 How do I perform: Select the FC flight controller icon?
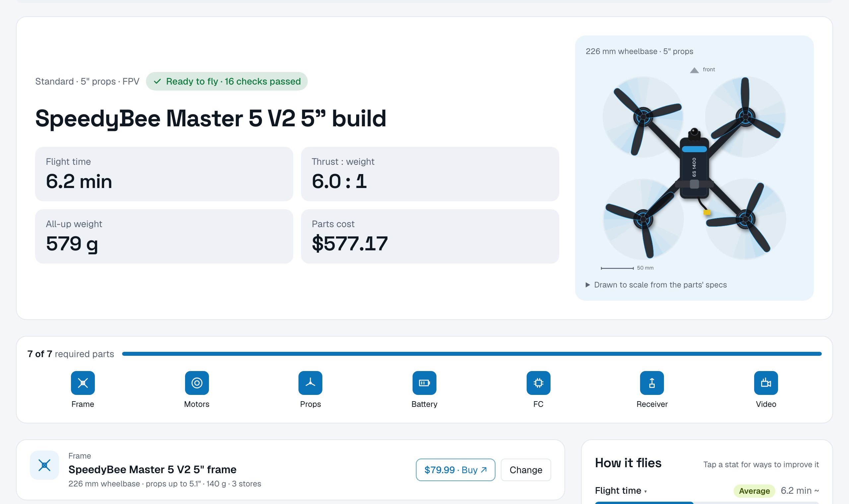[x=538, y=383]
